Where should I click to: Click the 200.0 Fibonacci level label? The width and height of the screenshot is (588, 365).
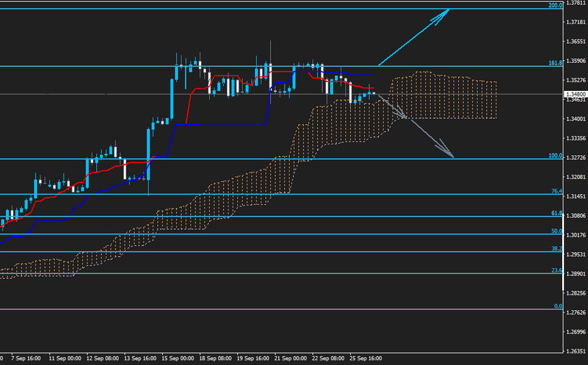(555, 5)
